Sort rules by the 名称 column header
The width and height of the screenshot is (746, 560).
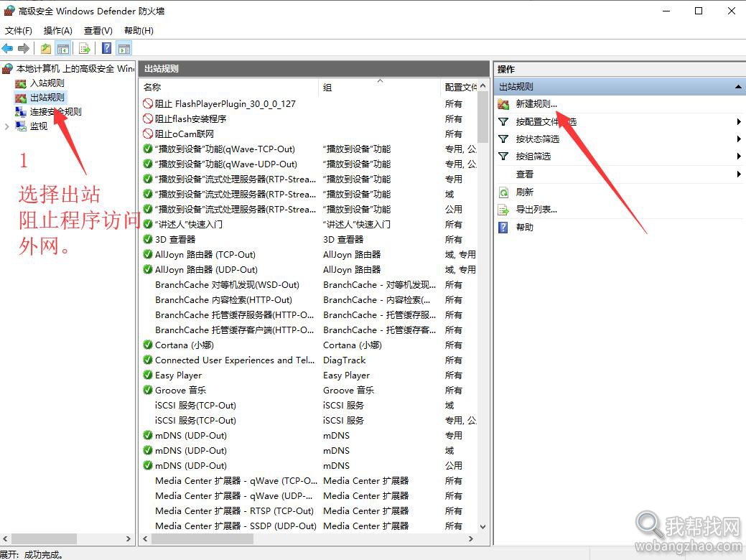tap(229, 87)
